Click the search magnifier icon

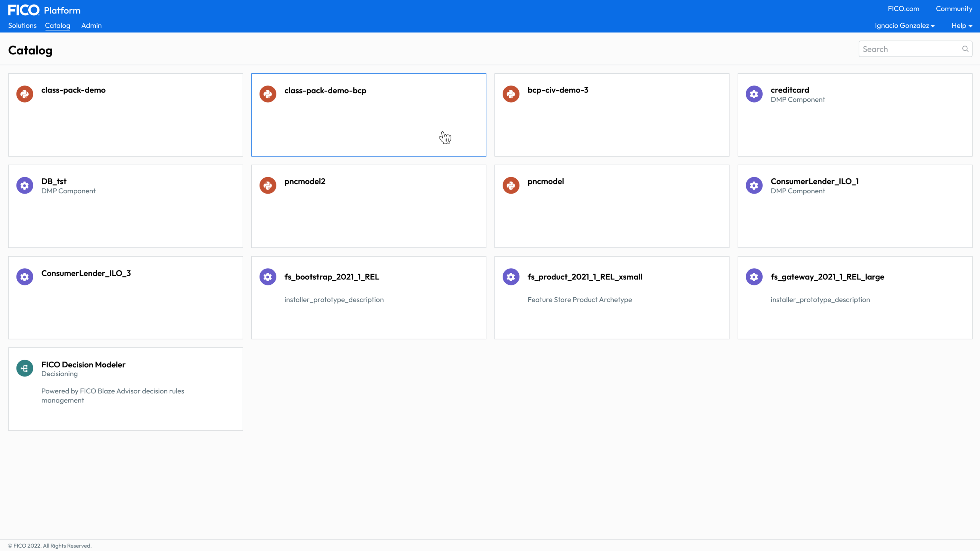[x=965, y=49]
